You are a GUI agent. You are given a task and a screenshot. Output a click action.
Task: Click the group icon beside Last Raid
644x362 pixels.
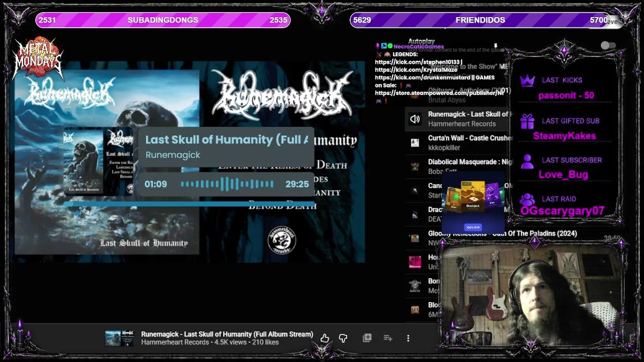coord(527,200)
